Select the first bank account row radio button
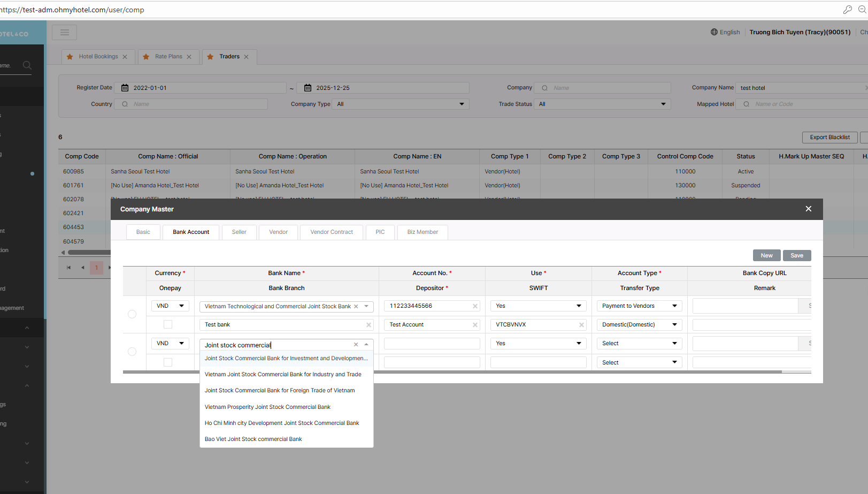 pos(132,314)
